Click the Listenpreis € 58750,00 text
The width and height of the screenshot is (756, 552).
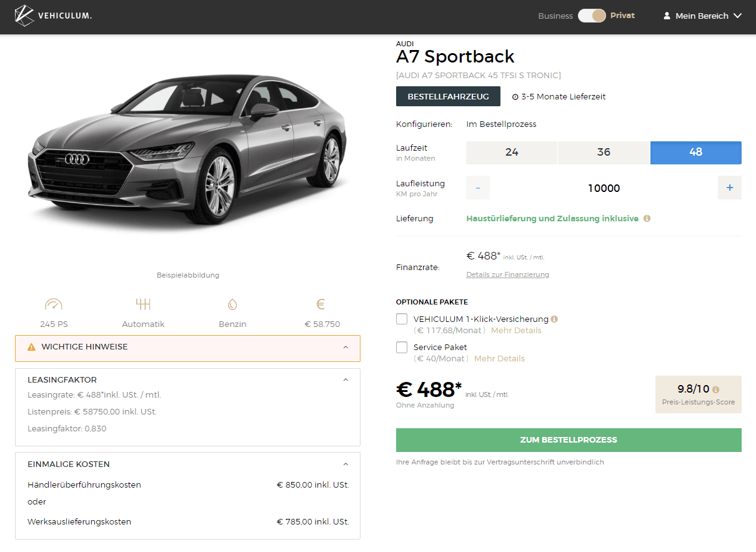pyautogui.click(x=92, y=412)
